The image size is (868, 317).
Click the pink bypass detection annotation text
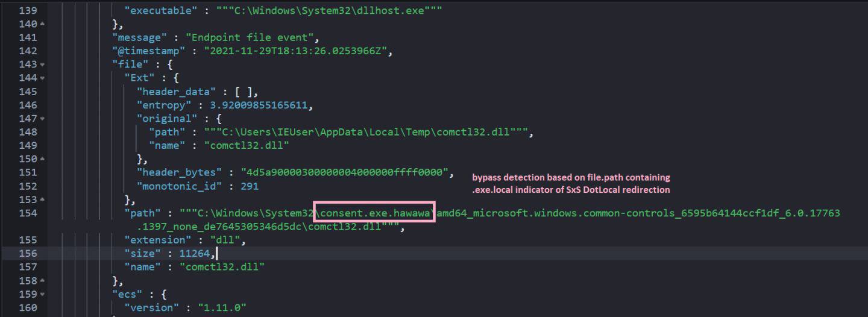tap(570, 183)
